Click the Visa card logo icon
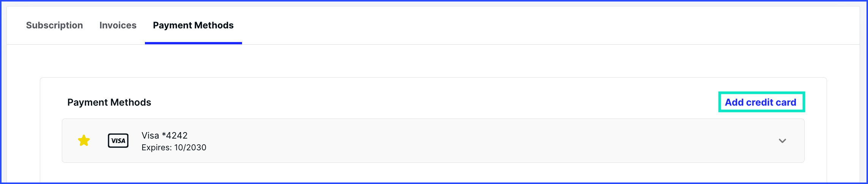The height and width of the screenshot is (184, 868). click(x=118, y=140)
